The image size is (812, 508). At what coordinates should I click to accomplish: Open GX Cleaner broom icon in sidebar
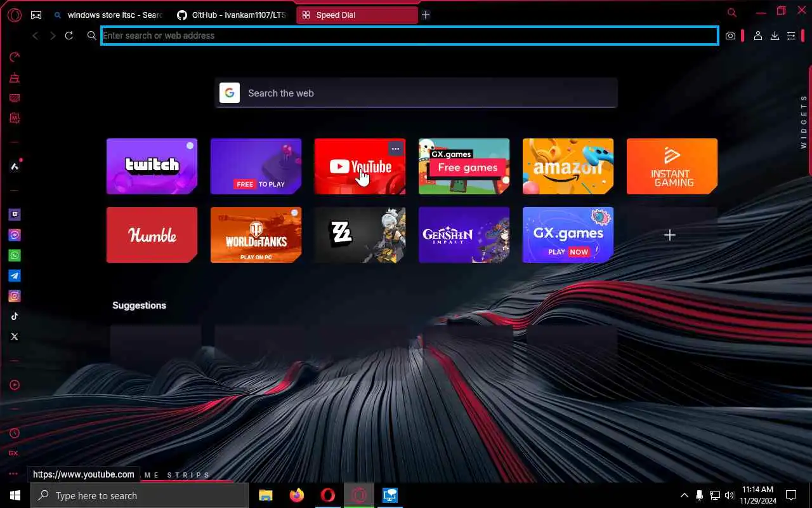(15, 78)
